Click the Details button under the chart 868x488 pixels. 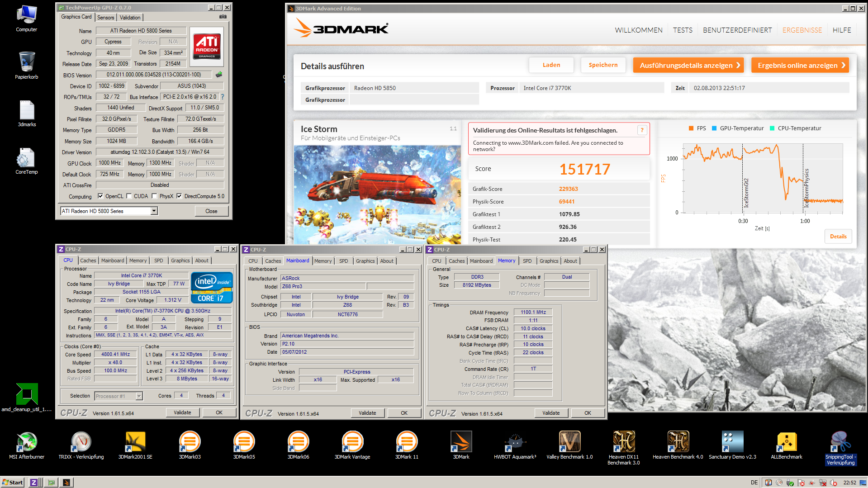coord(838,237)
